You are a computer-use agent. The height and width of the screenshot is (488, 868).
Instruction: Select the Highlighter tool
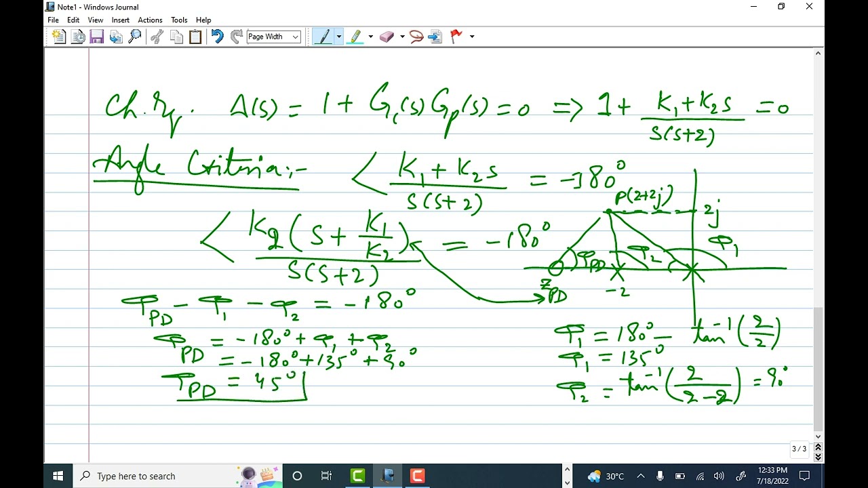(355, 37)
